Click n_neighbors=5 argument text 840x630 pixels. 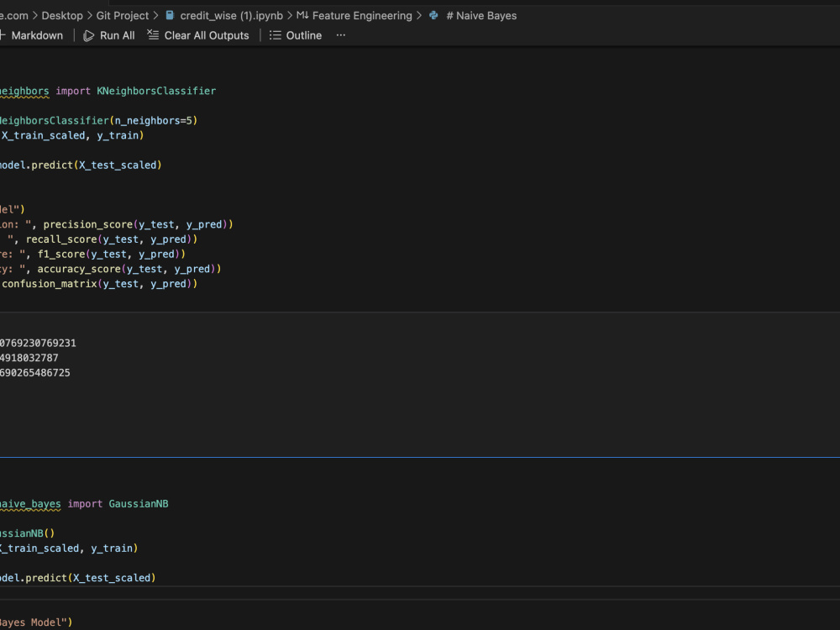click(154, 120)
